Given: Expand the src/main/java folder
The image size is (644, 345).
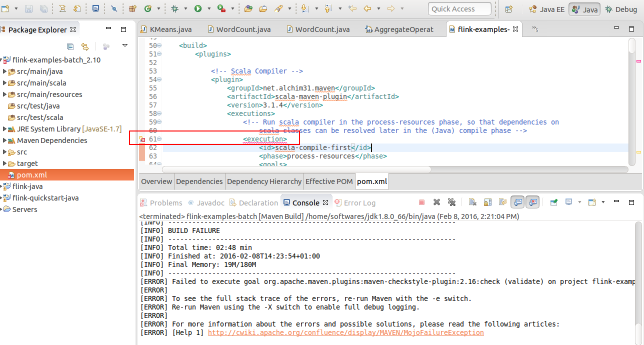Looking at the screenshot, I should (x=4, y=71).
